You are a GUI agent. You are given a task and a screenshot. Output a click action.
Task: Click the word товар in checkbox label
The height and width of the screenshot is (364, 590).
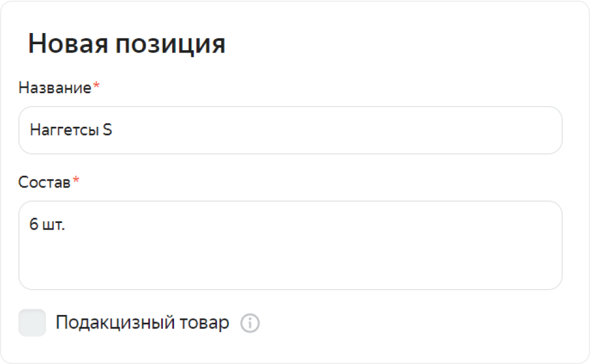coord(204,323)
